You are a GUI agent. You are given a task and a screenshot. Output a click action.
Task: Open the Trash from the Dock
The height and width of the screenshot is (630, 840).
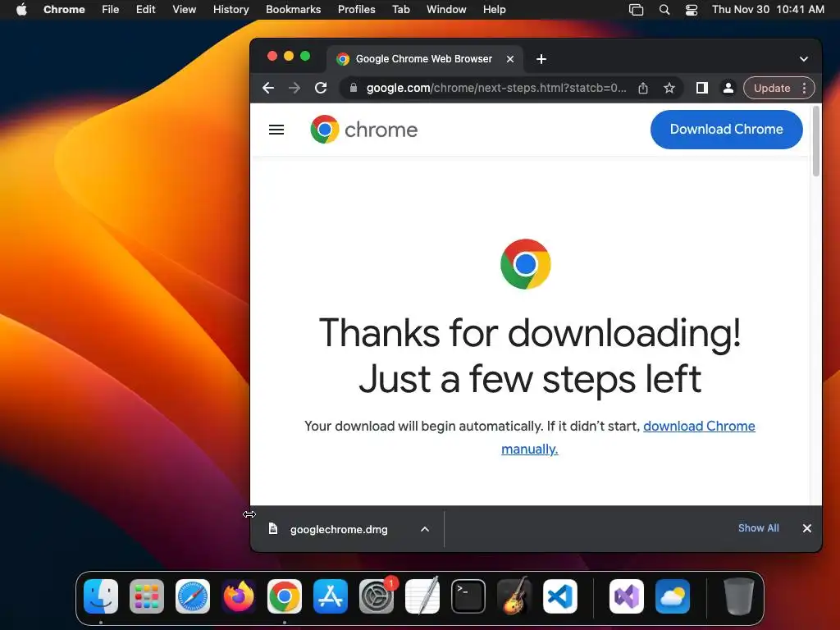[x=739, y=596]
